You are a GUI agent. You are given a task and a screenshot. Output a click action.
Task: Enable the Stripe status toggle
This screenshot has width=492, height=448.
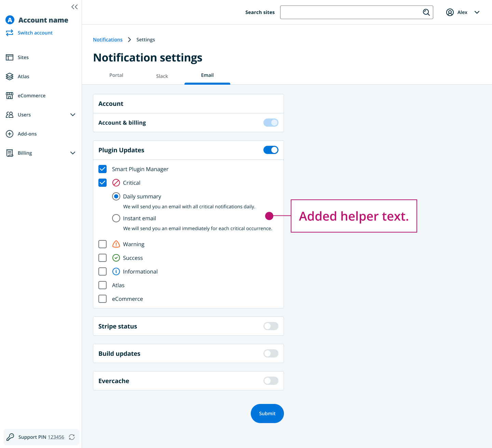click(x=271, y=326)
